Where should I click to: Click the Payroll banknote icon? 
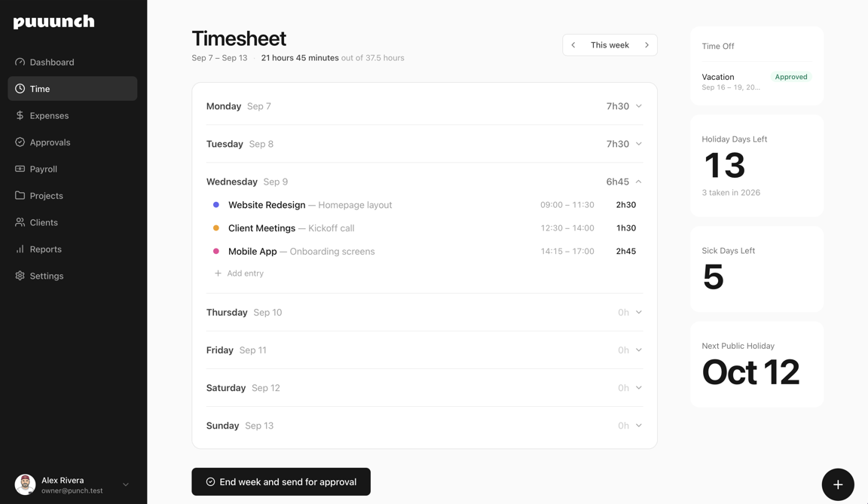click(x=20, y=169)
